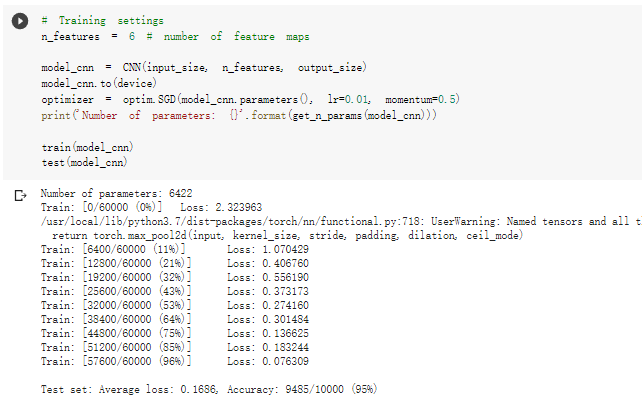Screen dimensions: 642x408
Task: Click the print 'Number of parameters' code line
Action: [x=239, y=116]
